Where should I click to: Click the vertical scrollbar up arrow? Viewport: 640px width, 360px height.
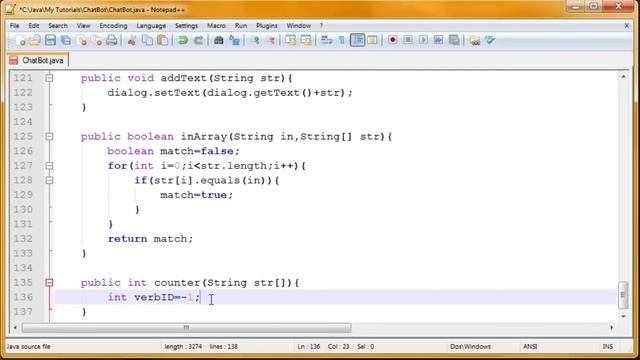[x=623, y=76]
